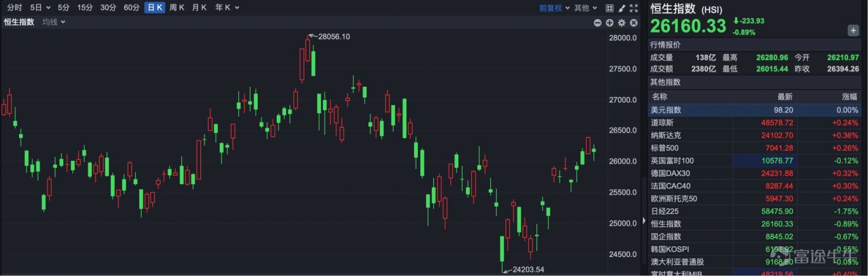Select the drawing brush tool icon
This screenshot has height=276, width=868.
(622, 8)
